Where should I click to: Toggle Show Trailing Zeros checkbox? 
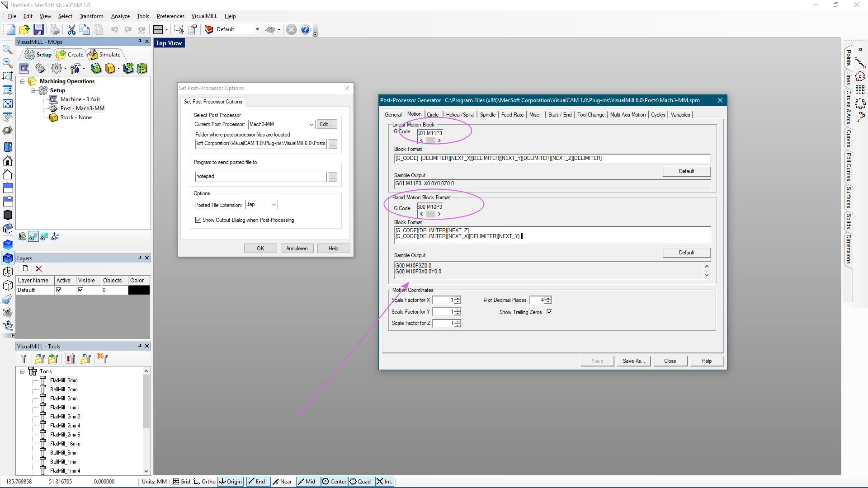tap(549, 312)
